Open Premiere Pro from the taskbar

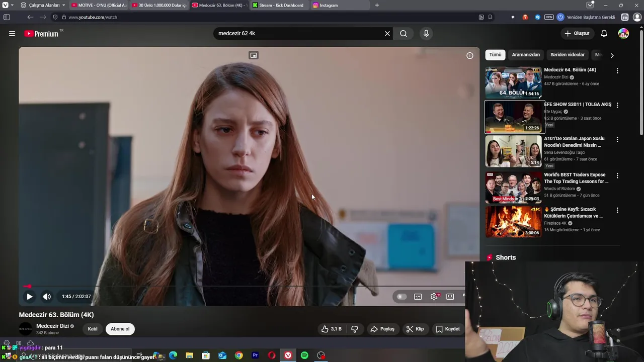coord(255,355)
